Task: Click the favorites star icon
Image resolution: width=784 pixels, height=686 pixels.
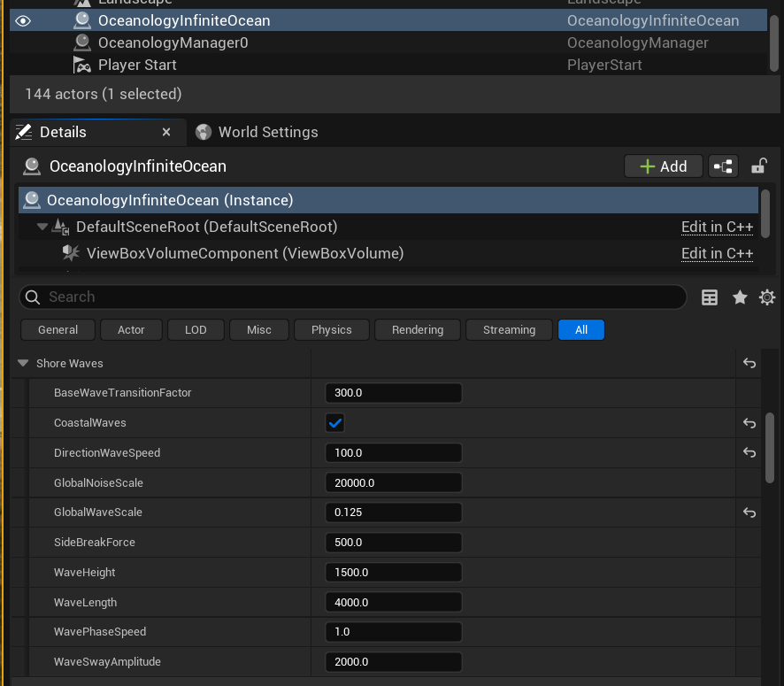Action: (739, 297)
